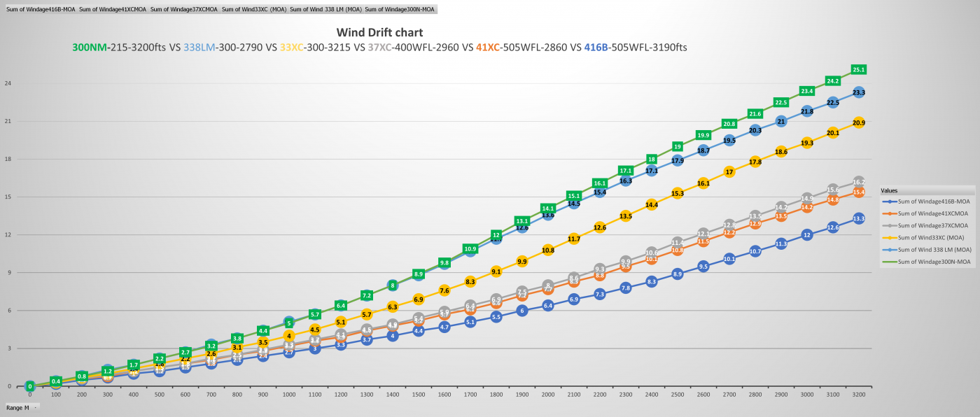This screenshot has height=417, width=980.
Task: Click the green 25.1 data point marker
Action: [x=859, y=70]
